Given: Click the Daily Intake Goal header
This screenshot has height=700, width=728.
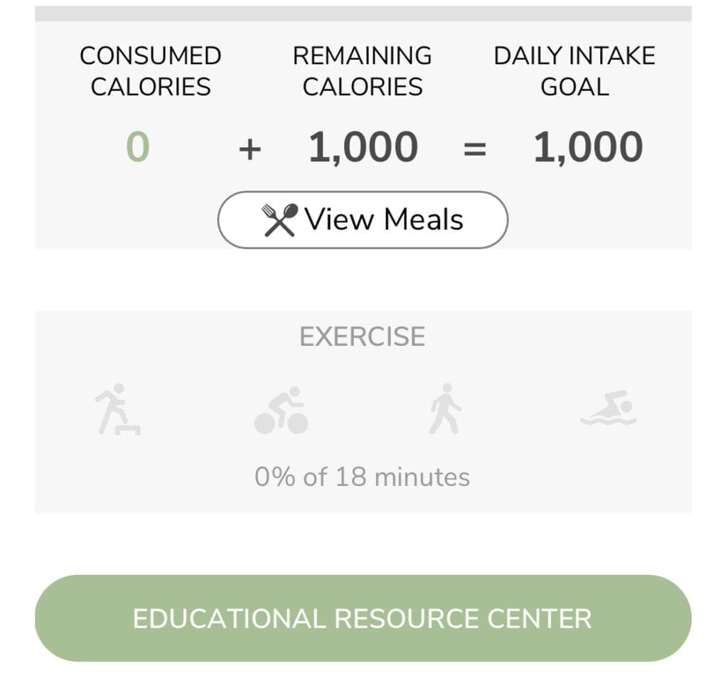Looking at the screenshot, I should (x=575, y=70).
